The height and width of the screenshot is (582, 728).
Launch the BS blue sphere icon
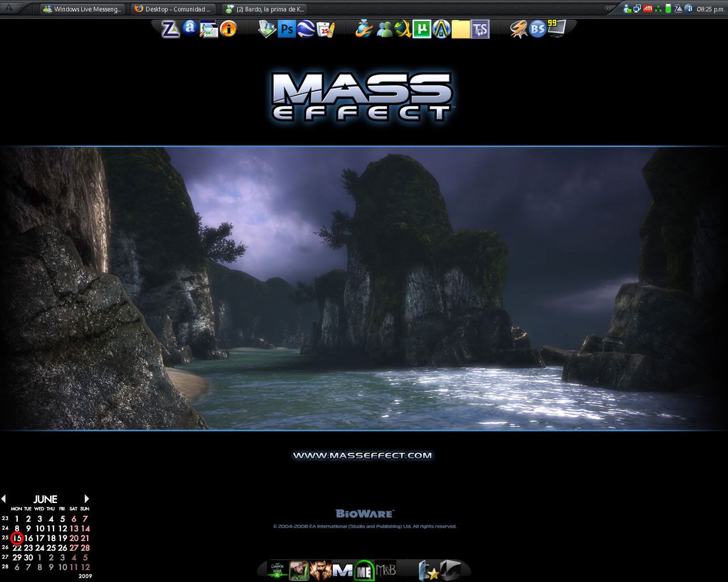[537, 29]
